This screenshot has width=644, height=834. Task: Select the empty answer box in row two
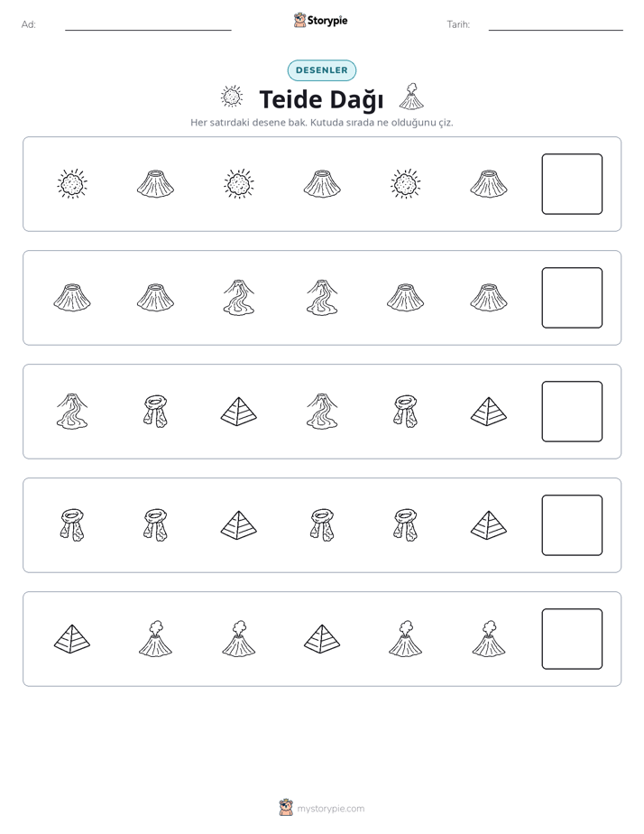pyautogui.click(x=572, y=298)
